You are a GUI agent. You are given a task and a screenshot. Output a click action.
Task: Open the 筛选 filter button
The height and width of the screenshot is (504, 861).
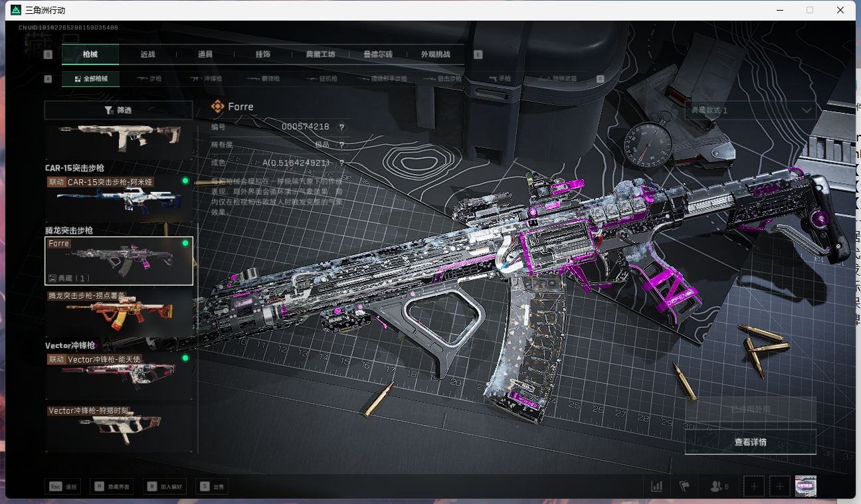(118, 110)
